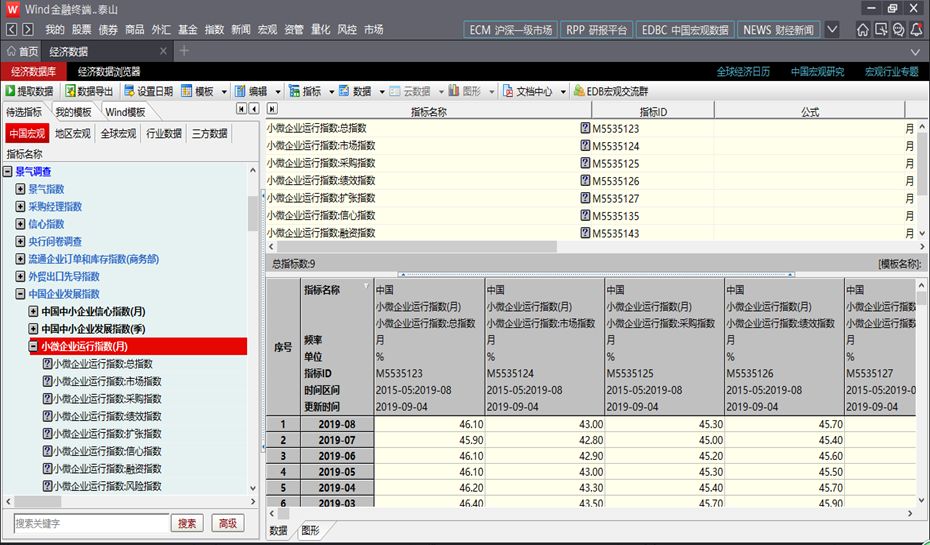The height and width of the screenshot is (545, 930).
Task: Expand 中国中小企业信心指数(月) node
Action: [x=33, y=311]
